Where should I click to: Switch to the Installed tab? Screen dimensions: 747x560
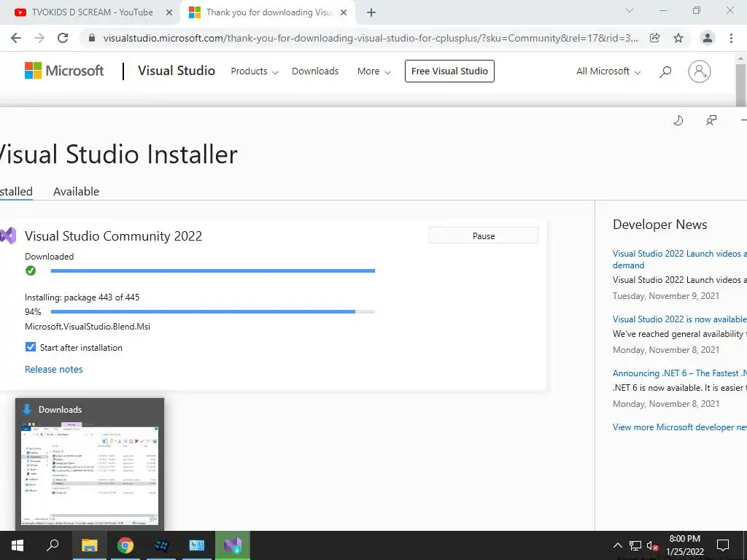16,192
